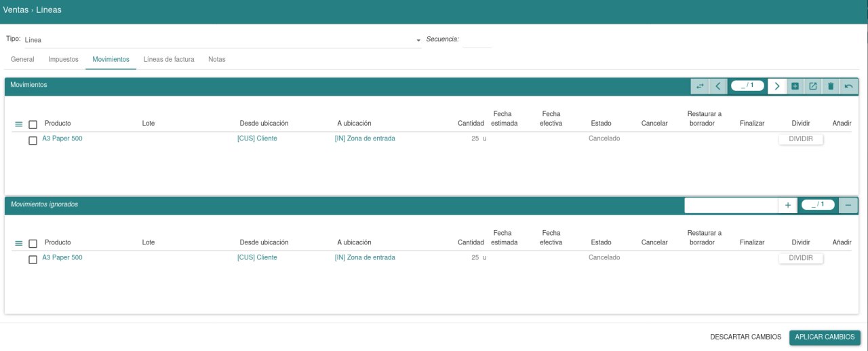Check the A3 Paper 500 row in Movimientos
868x351 pixels.
33,141
